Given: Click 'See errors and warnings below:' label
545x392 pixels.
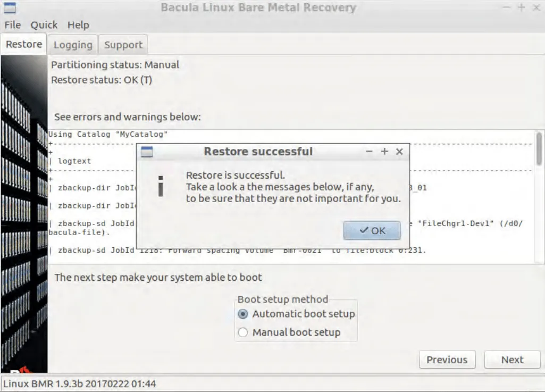Looking at the screenshot, I should point(128,117).
